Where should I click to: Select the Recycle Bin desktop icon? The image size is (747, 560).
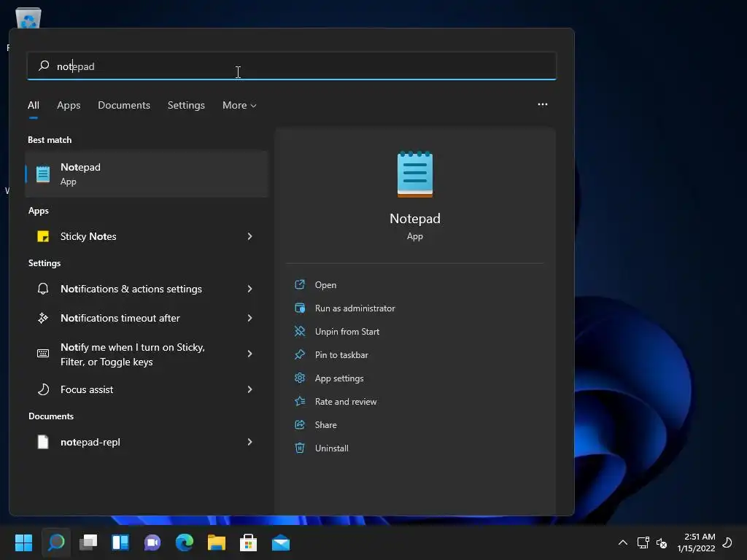28,19
